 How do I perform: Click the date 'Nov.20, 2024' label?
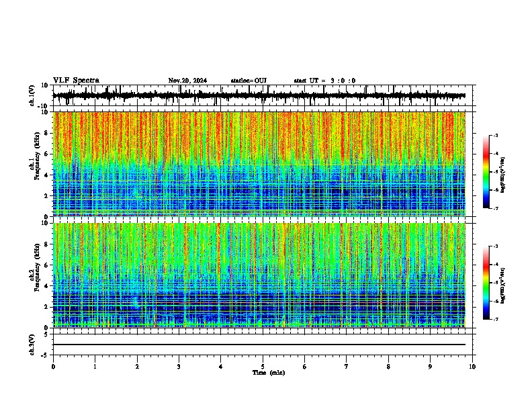(187, 81)
